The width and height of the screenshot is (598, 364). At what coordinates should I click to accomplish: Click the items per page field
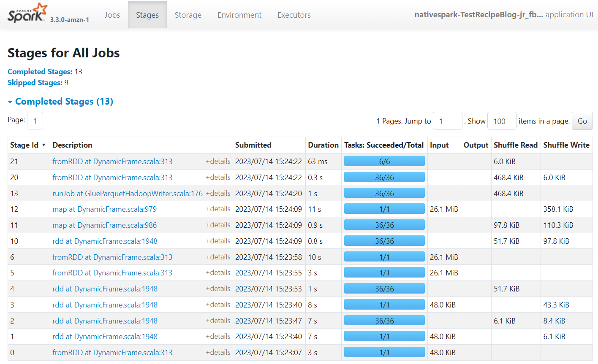[501, 121]
